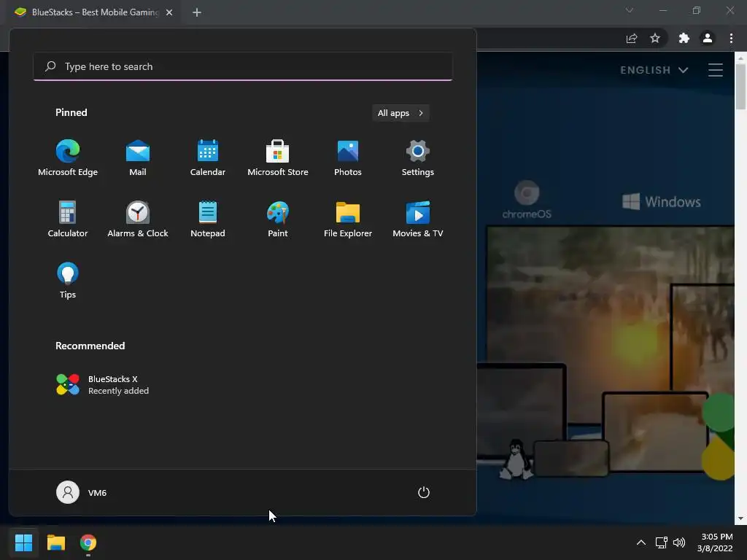Open the Calendar app
This screenshot has height=560, width=747.
208,158
